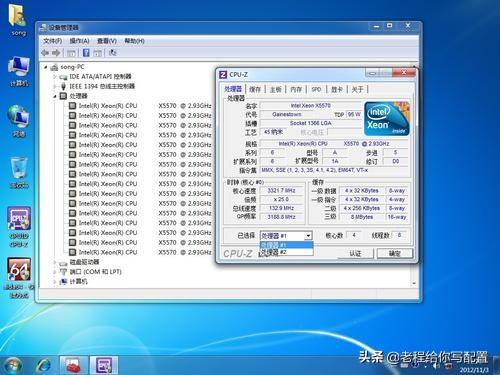Click the Intel Xeon inside logo
The width and height of the screenshot is (500, 375).
tap(387, 119)
